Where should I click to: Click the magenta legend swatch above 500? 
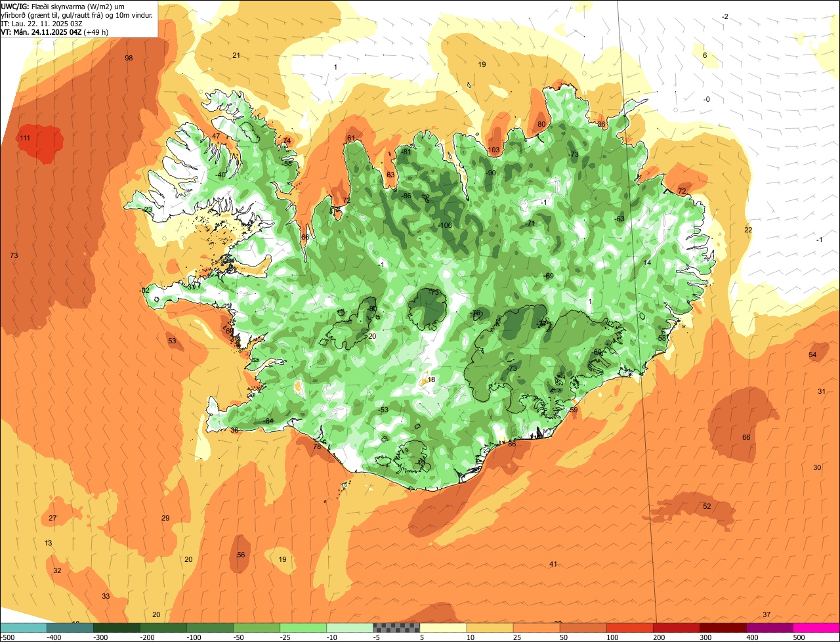tap(816, 628)
